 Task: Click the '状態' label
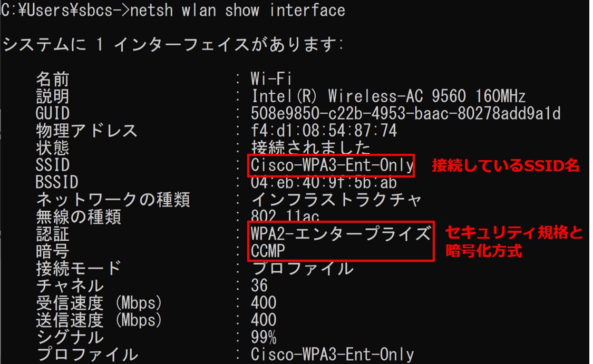[x=53, y=148]
